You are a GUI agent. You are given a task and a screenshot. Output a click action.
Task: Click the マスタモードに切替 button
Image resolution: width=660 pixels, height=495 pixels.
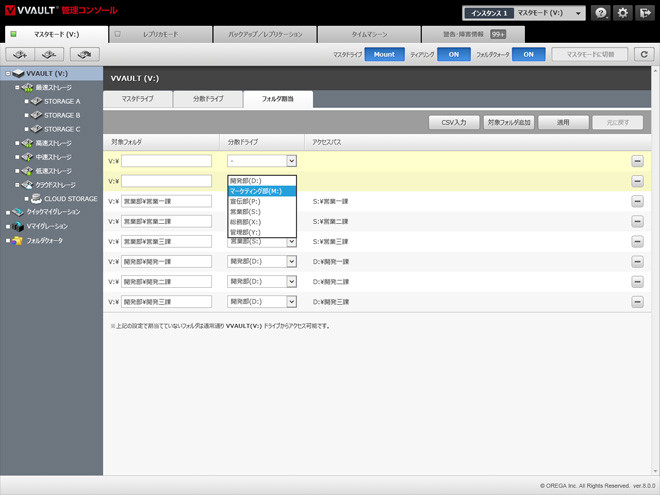tap(590, 54)
